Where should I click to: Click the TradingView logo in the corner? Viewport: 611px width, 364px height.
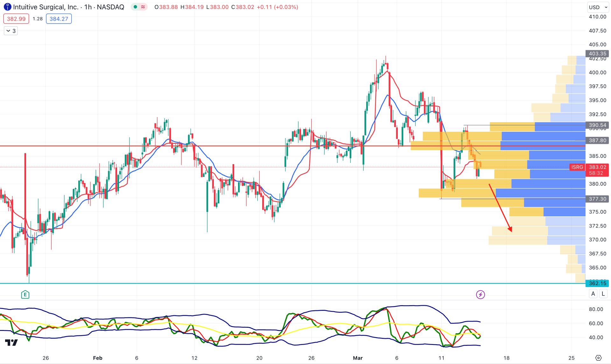tap(11, 343)
